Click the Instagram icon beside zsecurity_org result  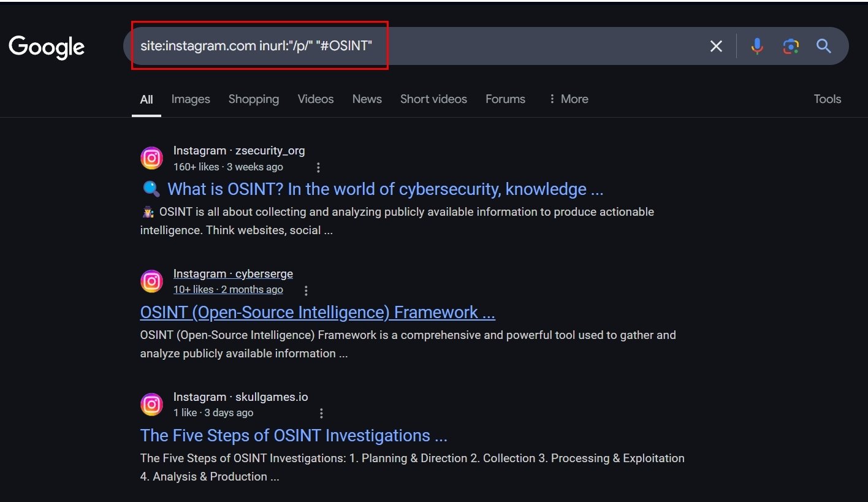[x=151, y=158]
